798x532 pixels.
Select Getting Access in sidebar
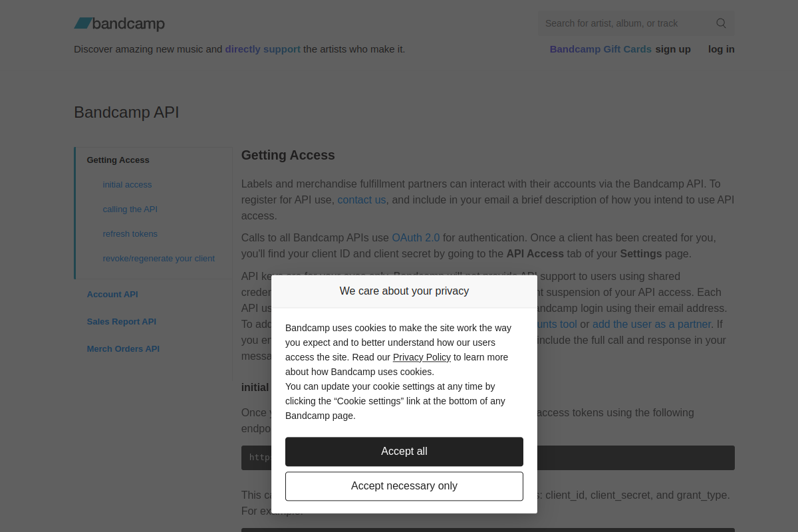tap(118, 160)
